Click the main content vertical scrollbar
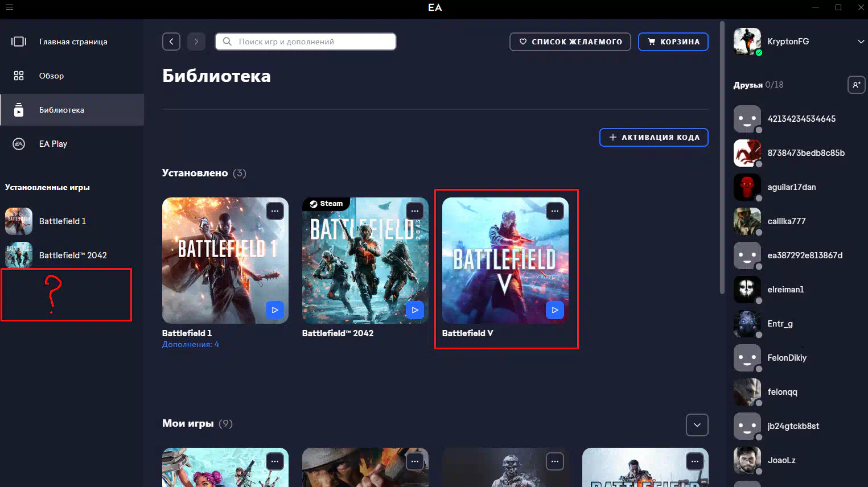Screen dimensions: 868x487 pos(722,158)
